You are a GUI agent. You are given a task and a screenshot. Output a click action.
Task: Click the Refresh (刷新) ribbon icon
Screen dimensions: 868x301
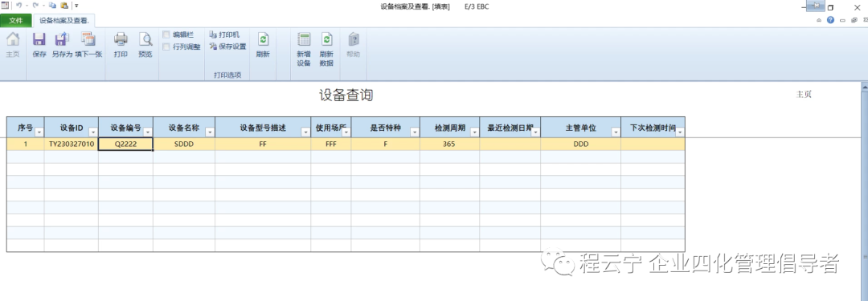[x=263, y=40]
